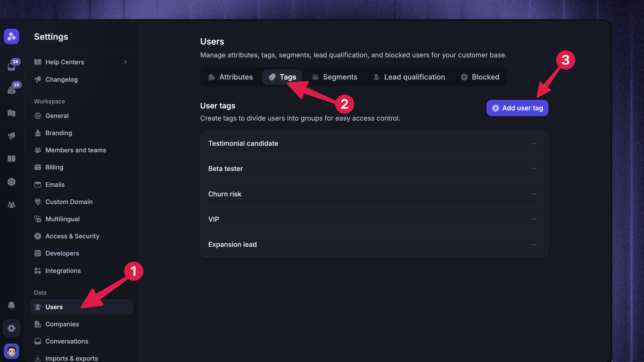
Task: Click the purple app logo icon
Action: 12,37
